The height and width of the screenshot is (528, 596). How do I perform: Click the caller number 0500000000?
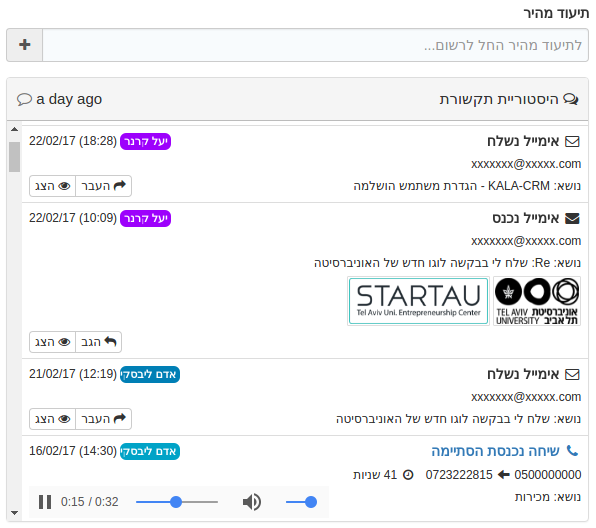point(548,475)
